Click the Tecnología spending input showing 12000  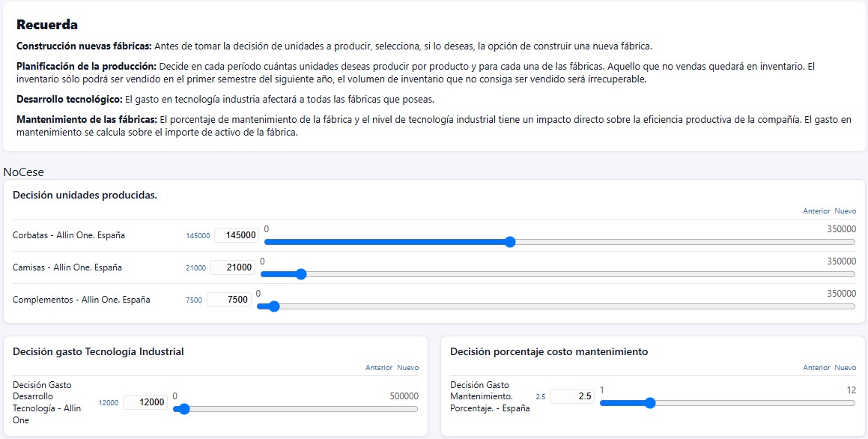145,402
